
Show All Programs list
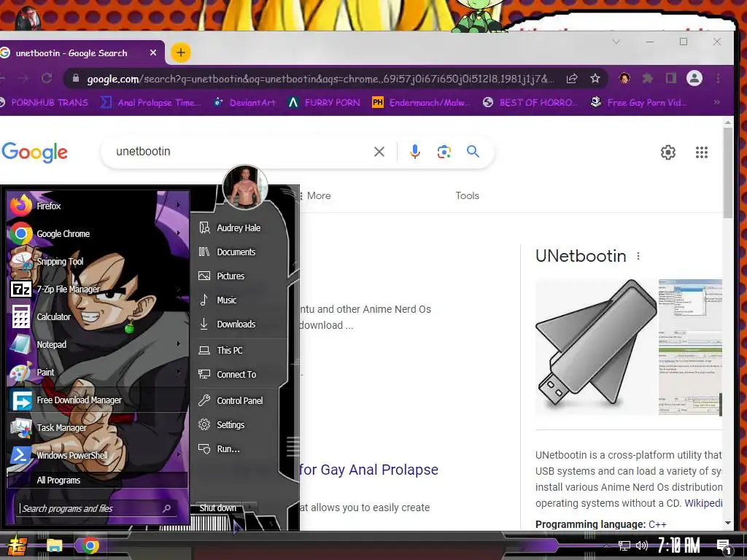pyautogui.click(x=98, y=480)
